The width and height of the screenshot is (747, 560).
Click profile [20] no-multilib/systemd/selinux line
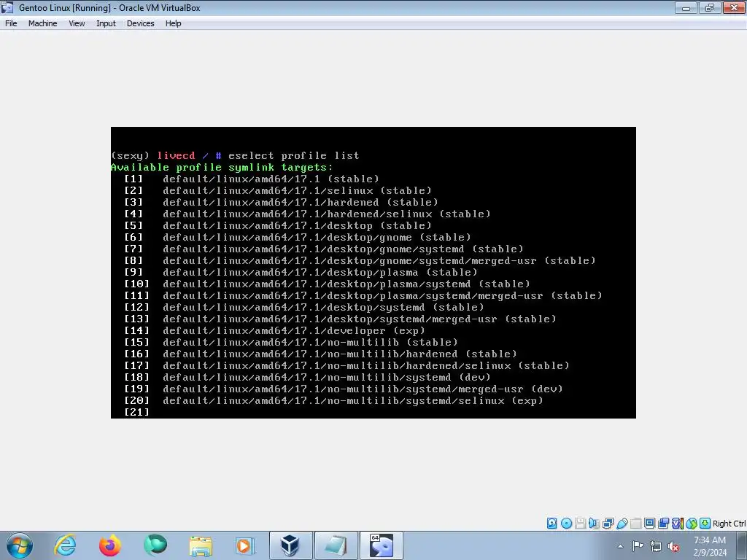click(333, 400)
